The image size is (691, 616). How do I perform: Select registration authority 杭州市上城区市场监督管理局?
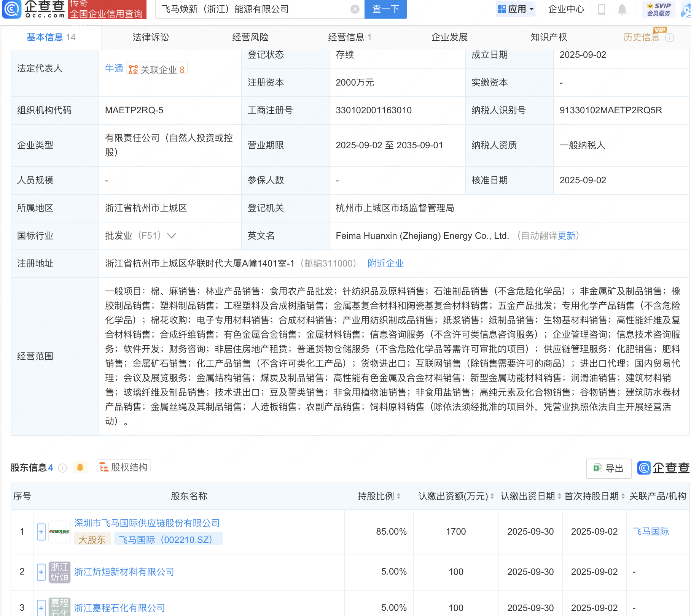[395, 208]
